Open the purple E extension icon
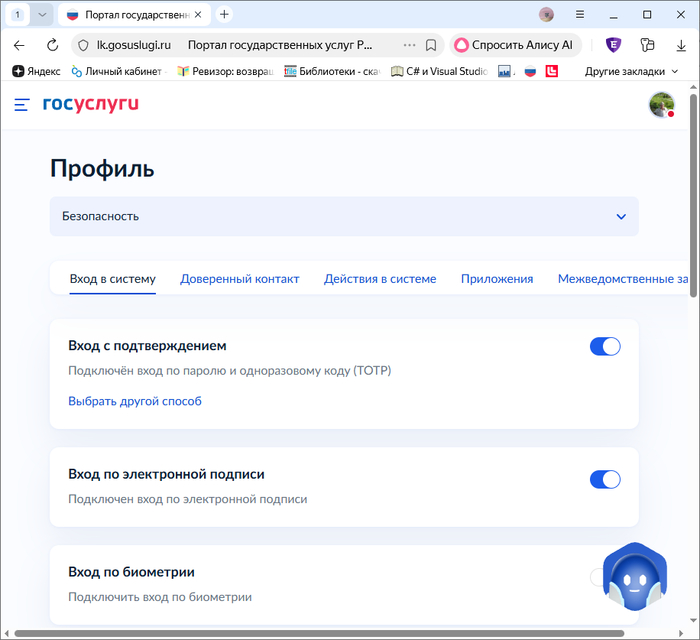Screen dimensions: 700x640 tap(613, 45)
